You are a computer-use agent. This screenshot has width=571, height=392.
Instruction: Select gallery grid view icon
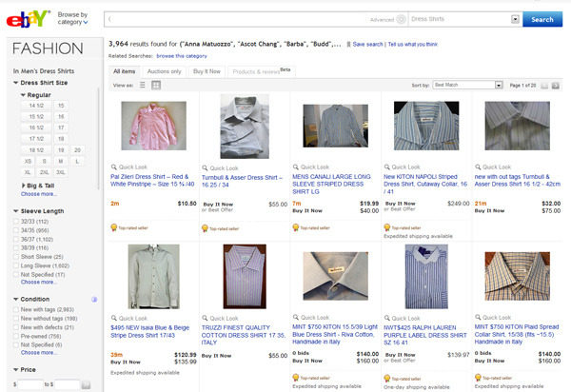(x=156, y=85)
